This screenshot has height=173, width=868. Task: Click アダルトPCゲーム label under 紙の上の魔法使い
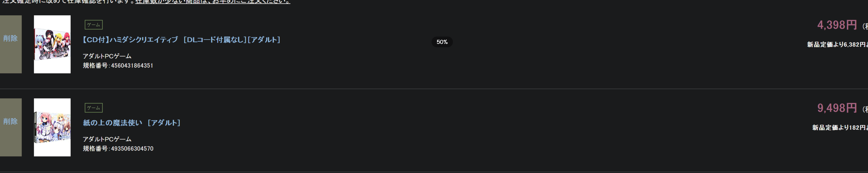(x=107, y=139)
